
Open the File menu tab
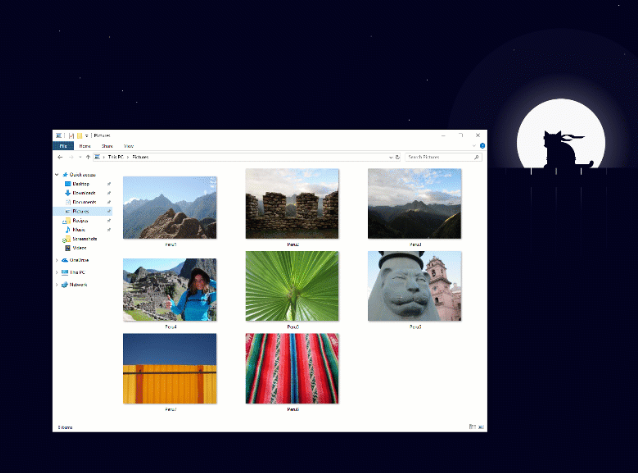(x=63, y=146)
